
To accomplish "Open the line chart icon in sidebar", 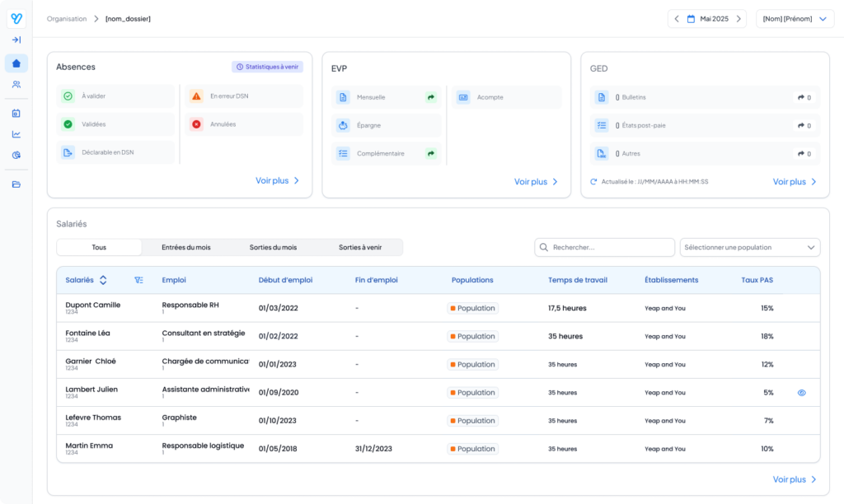I will coord(16,134).
